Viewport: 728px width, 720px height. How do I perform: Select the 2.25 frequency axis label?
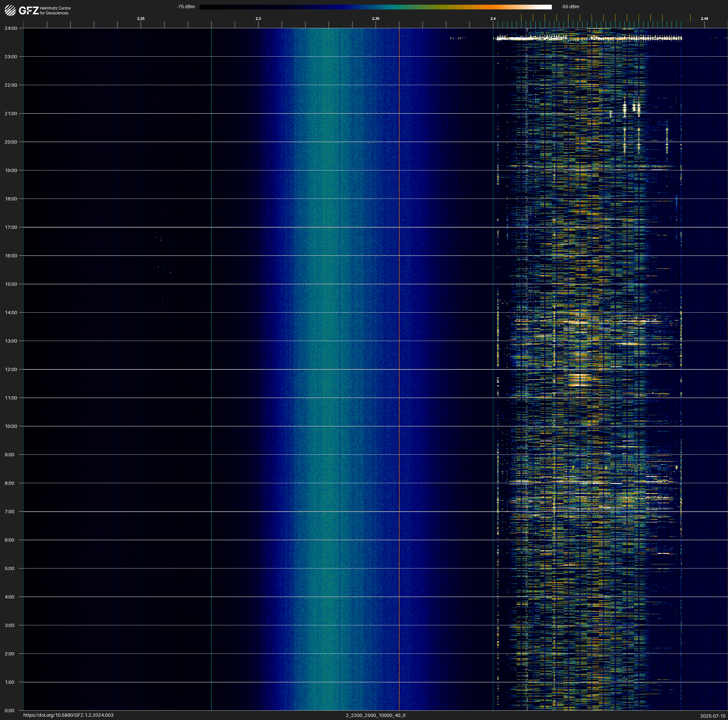[x=140, y=19]
